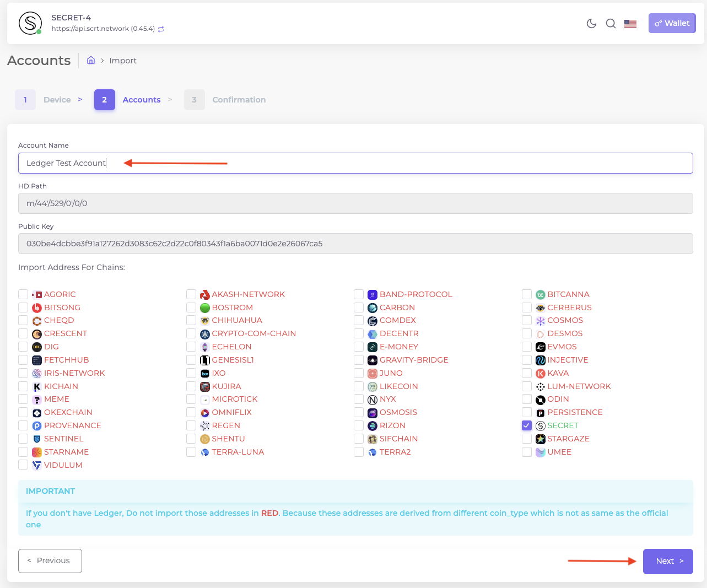Toggle dark mode moon icon
The width and height of the screenshot is (707, 588).
591,23
